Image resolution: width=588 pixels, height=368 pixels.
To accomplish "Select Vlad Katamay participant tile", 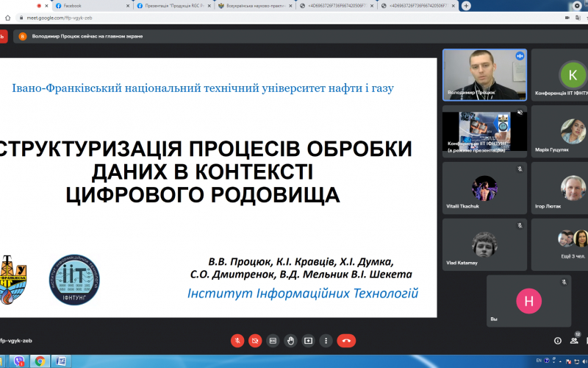I will tap(484, 244).
